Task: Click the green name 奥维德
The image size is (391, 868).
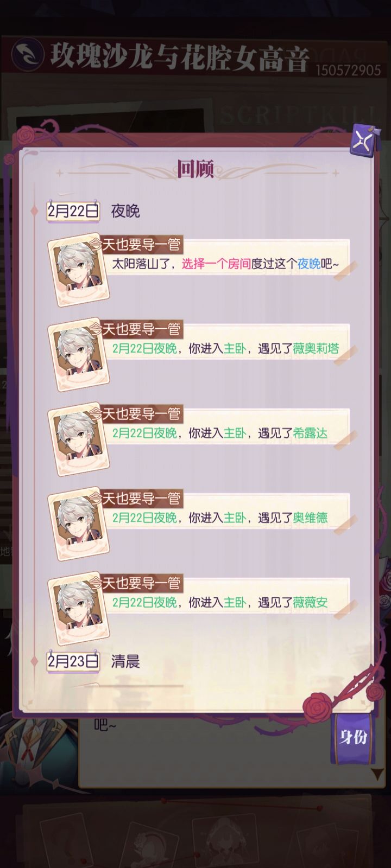Action: [x=310, y=518]
